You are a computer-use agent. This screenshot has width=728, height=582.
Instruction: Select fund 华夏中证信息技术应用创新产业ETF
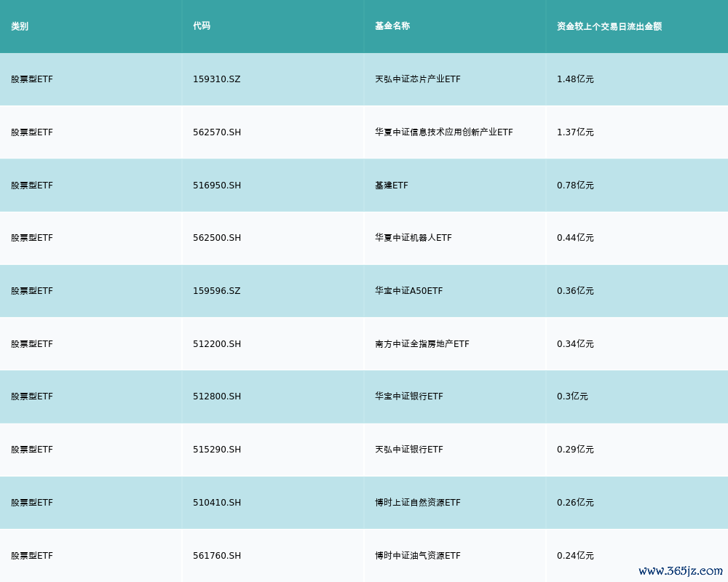coord(444,132)
